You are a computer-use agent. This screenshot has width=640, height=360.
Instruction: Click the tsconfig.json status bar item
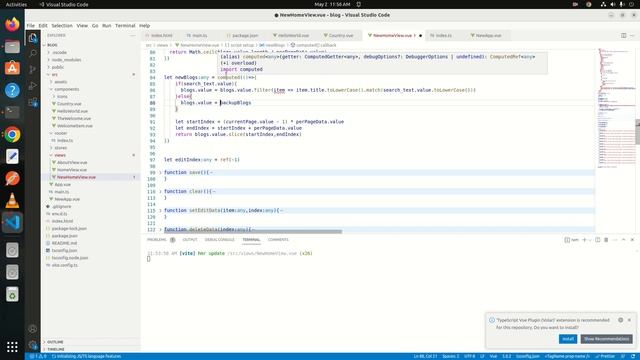(x=528, y=356)
